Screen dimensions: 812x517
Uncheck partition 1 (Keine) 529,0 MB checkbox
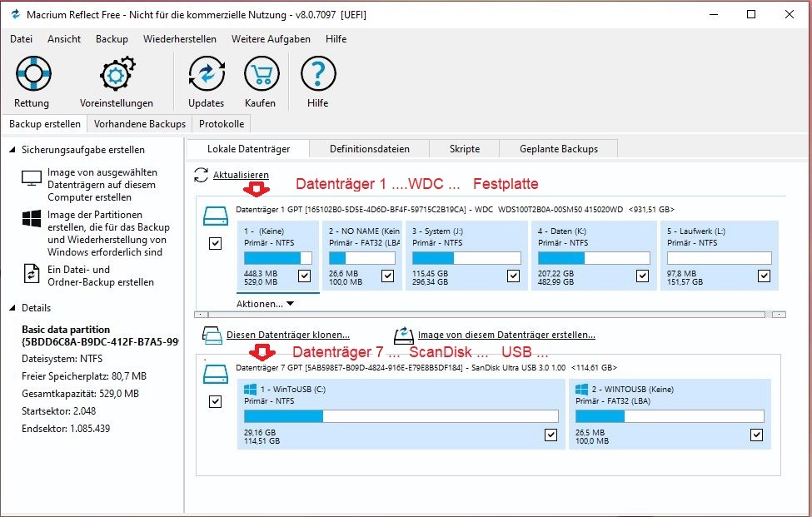pos(305,276)
